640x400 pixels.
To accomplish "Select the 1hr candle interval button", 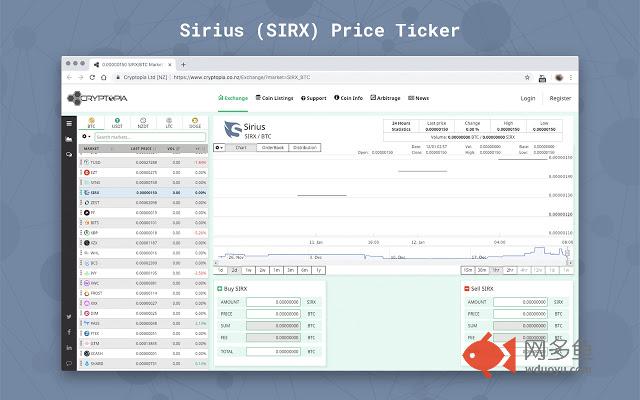I will [496, 270].
